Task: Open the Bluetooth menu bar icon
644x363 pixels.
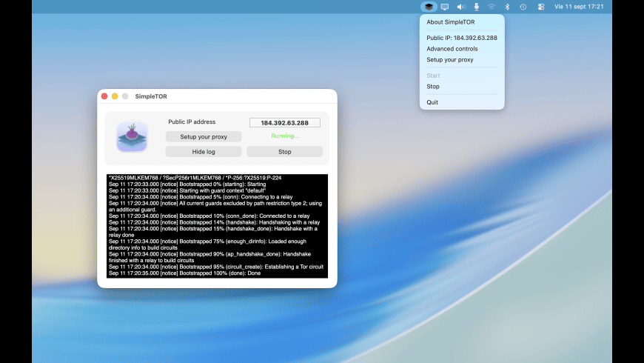Action: pyautogui.click(x=507, y=7)
